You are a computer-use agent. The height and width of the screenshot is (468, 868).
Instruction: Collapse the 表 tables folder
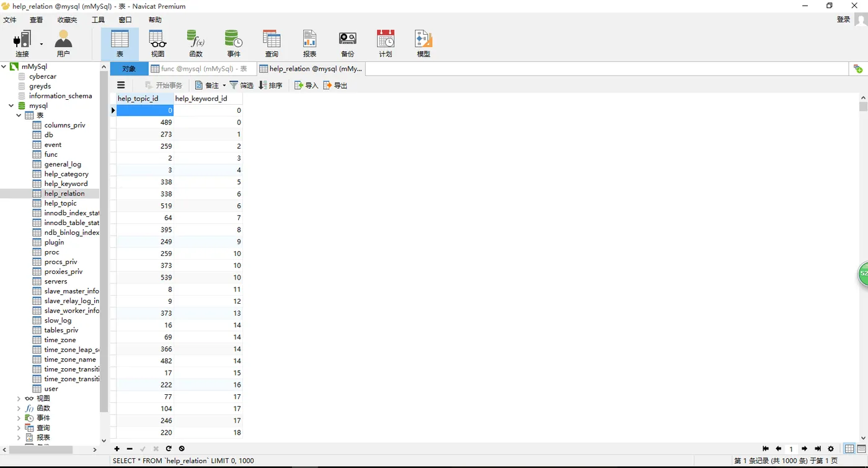pos(19,115)
